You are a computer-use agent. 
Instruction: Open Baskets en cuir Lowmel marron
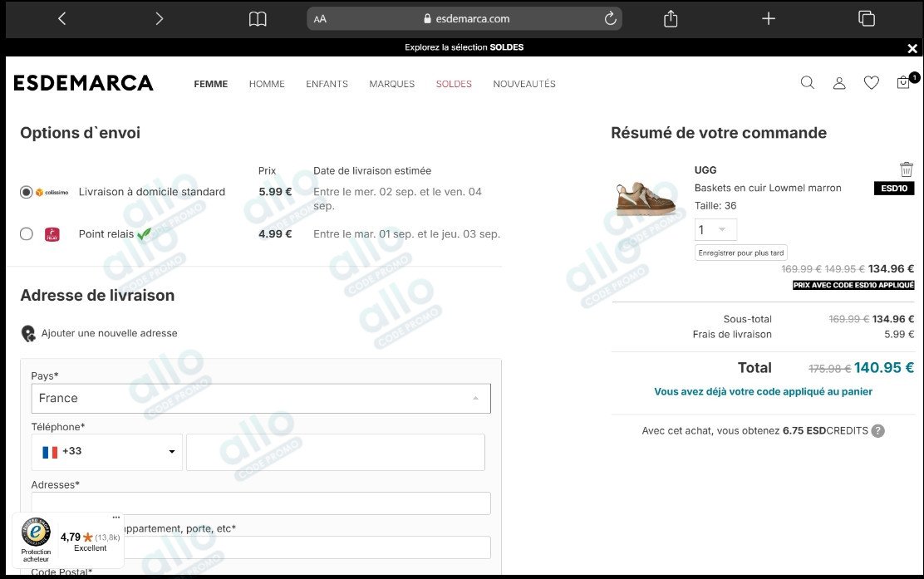(x=768, y=188)
